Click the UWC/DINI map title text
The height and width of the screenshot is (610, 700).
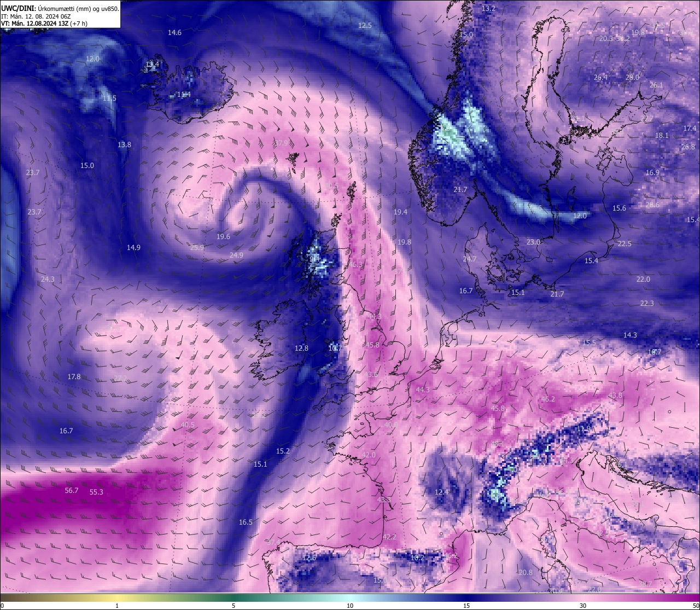pyautogui.click(x=60, y=9)
